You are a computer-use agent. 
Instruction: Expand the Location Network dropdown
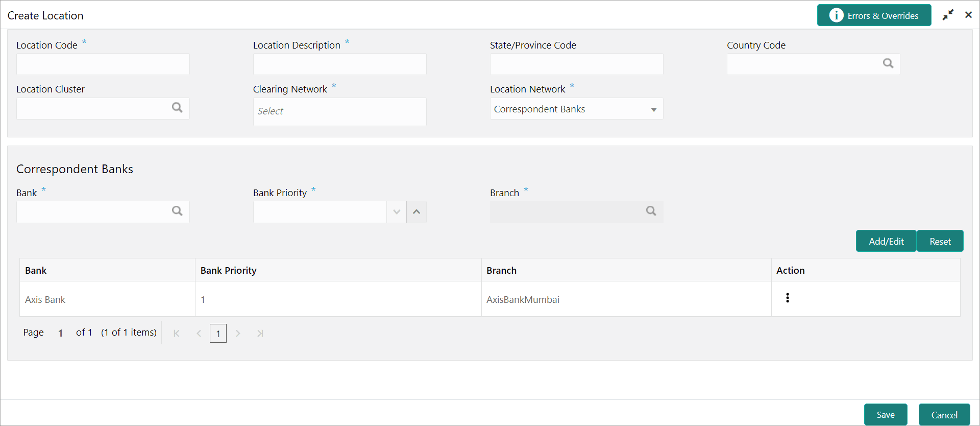(x=654, y=109)
